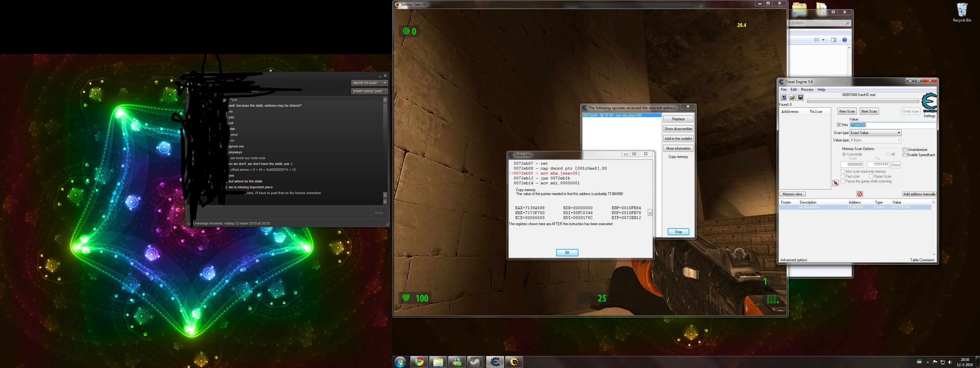The image size is (980, 368).
Task: Open Google Chrome from the taskbar
Action: point(419,362)
